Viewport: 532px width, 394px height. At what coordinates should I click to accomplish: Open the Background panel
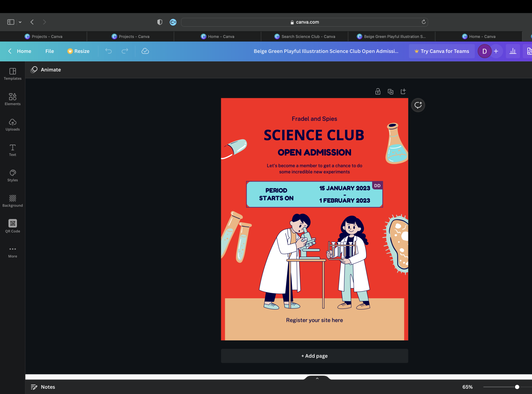(12, 200)
